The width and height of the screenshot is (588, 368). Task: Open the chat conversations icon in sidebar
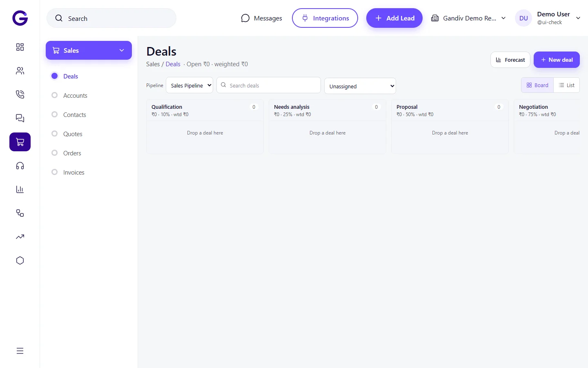tap(20, 118)
